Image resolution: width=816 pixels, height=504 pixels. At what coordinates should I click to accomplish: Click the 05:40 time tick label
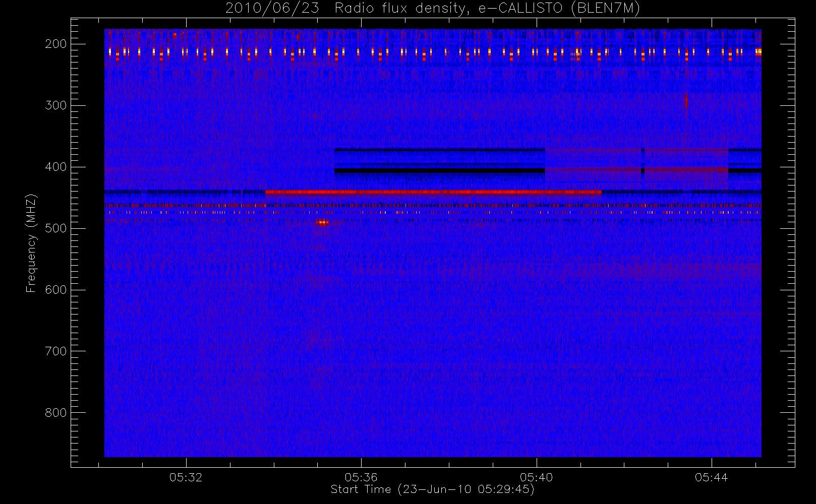(x=536, y=477)
